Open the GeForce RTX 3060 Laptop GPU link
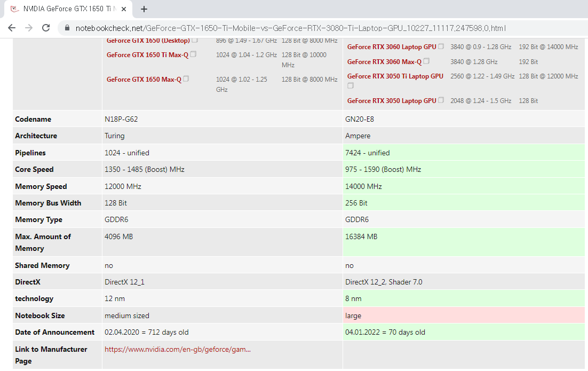The image size is (588, 371). [392, 47]
